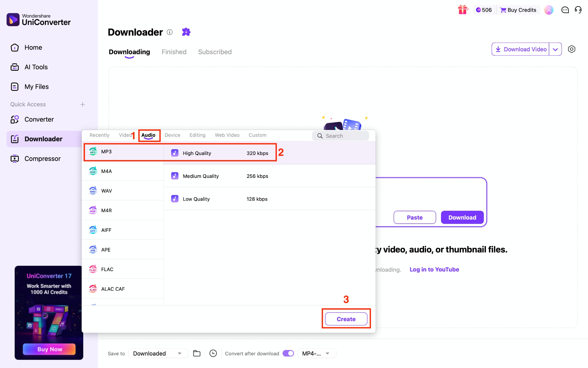Open the Downloader info icon

pos(170,32)
